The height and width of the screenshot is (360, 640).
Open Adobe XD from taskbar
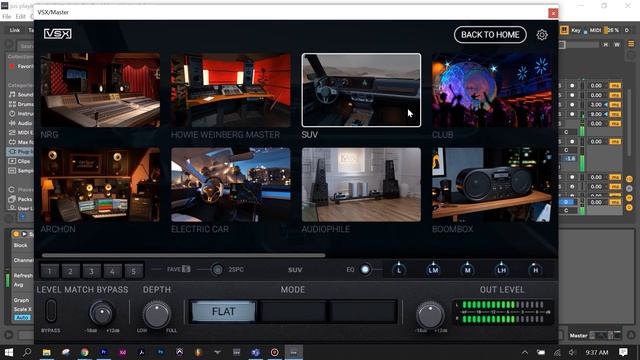point(122,352)
